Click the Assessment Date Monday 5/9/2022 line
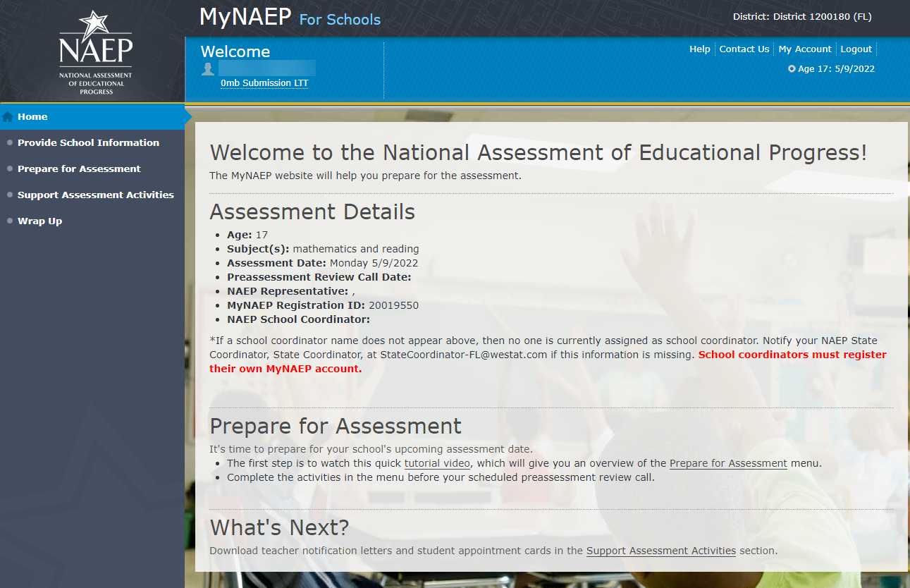Viewport: 910px width, 588px height. pyautogui.click(x=322, y=263)
